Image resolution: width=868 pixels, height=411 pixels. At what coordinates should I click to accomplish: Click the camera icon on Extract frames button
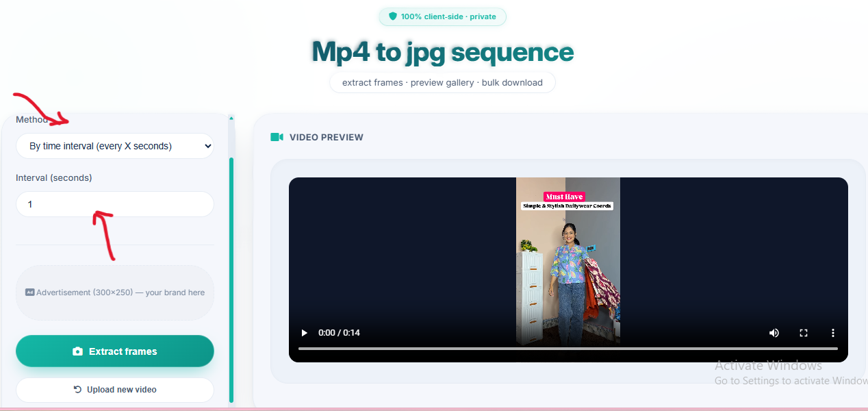77,351
